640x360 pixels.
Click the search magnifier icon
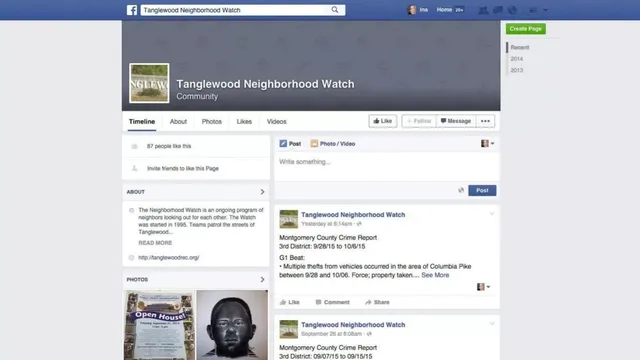[335, 10]
